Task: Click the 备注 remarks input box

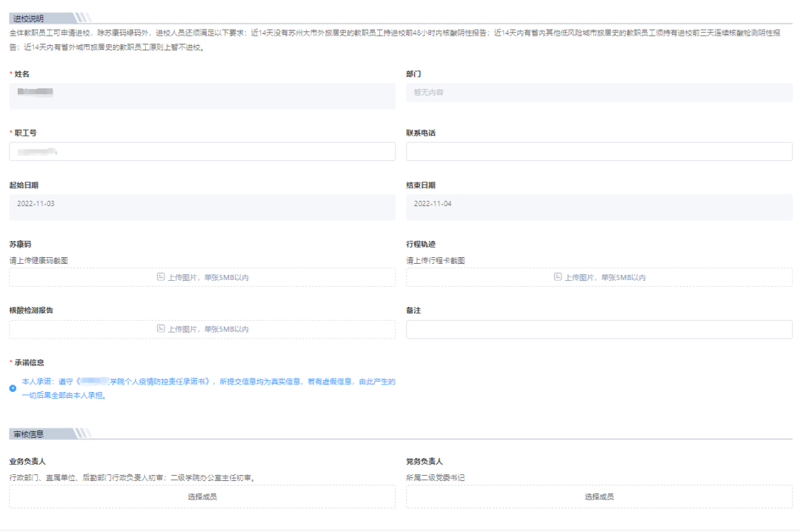Action: pos(599,330)
